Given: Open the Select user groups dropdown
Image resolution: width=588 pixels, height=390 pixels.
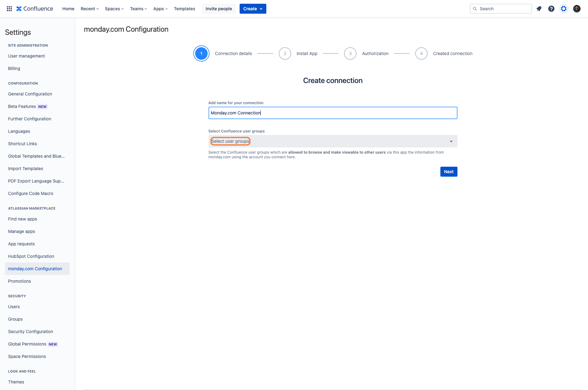Looking at the screenshot, I should [333, 141].
